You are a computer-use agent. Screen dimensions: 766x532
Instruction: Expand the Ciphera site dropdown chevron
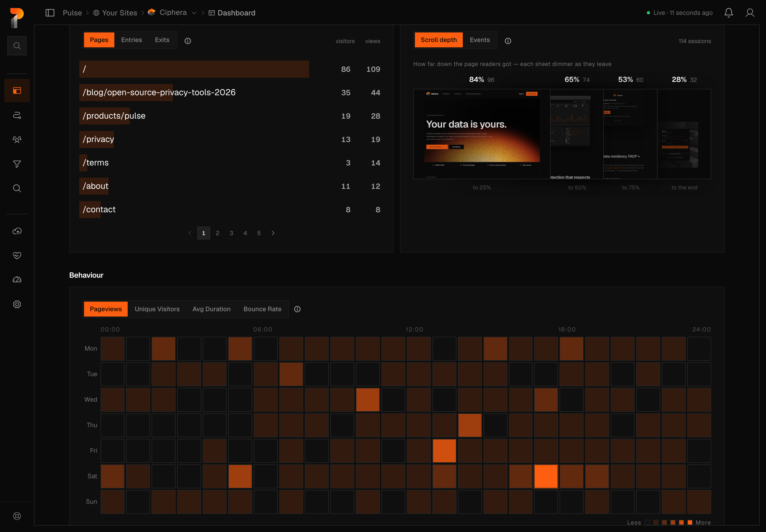pos(194,13)
